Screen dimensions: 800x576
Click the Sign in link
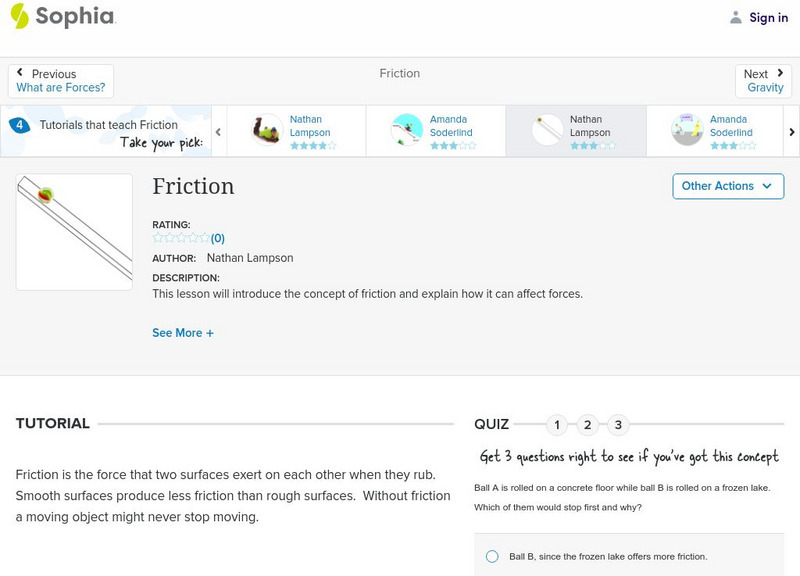click(x=768, y=17)
